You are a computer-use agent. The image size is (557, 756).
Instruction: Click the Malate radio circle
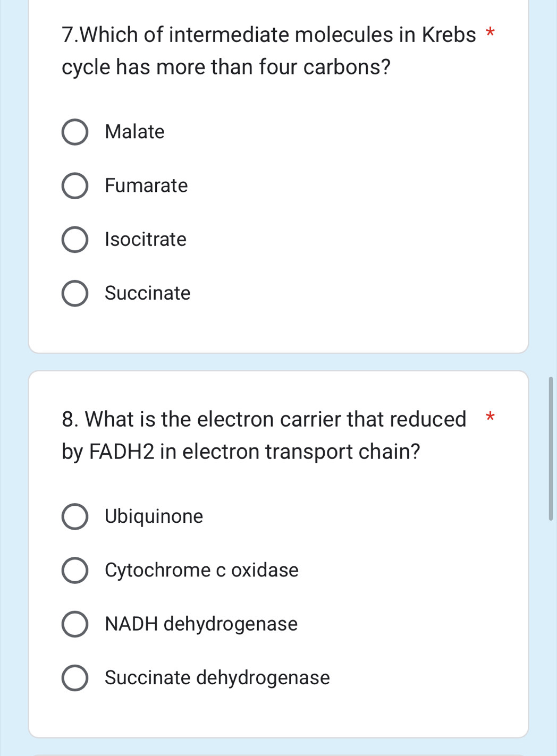coord(75,132)
